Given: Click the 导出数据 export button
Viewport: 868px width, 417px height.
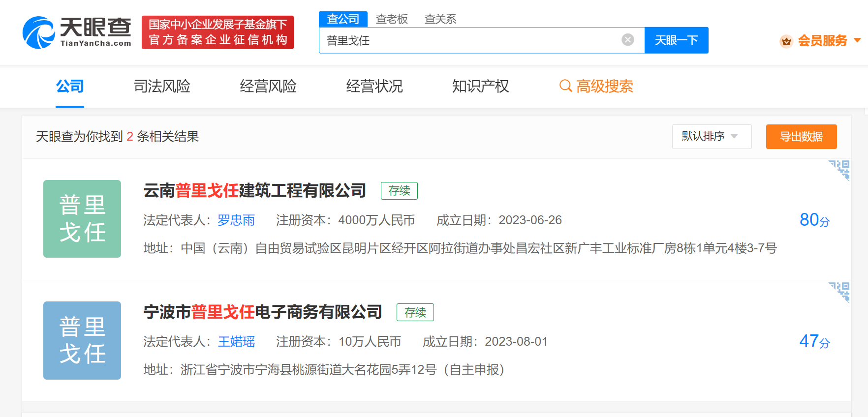Looking at the screenshot, I should point(801,136).
